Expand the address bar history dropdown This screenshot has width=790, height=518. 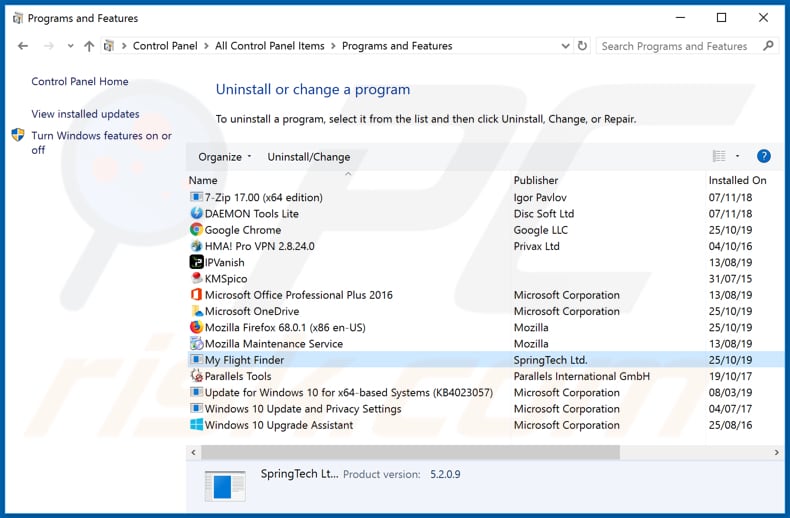click(566, 46)
